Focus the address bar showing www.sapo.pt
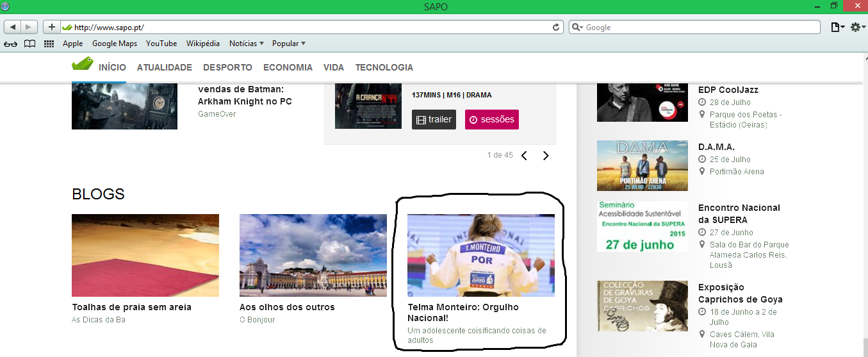 click(311, 28)
